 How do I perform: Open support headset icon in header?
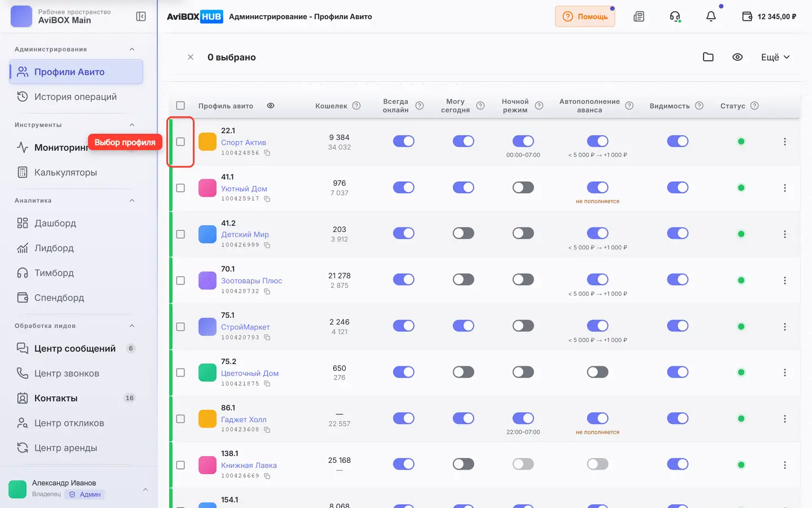pos(675,16)
